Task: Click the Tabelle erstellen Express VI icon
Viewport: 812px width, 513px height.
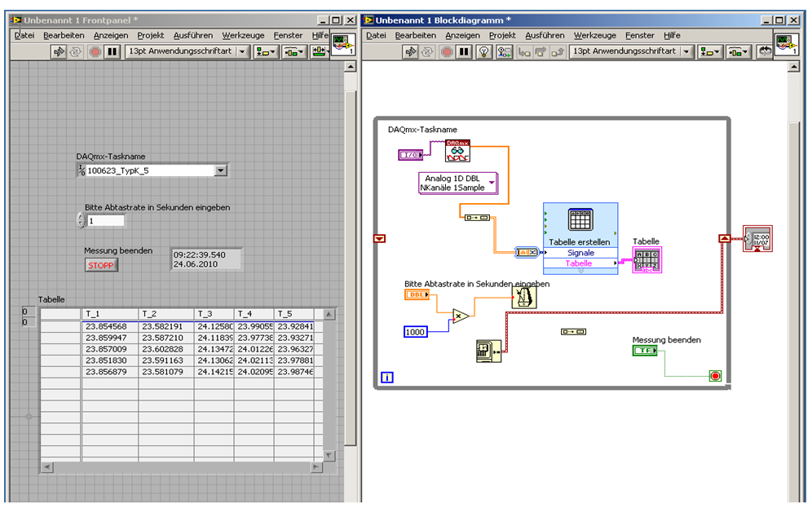Action: (580, 219)
